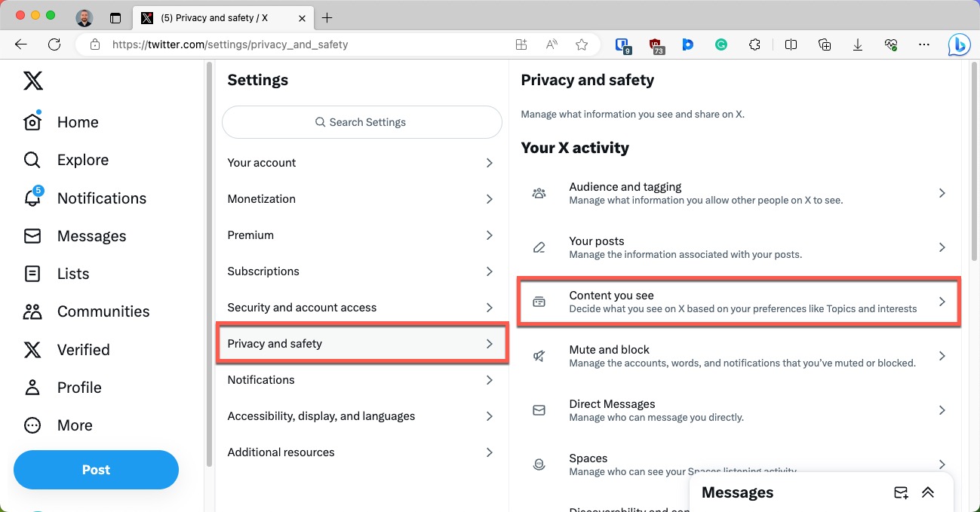Click the X logo in the sidebar
Screen dimensions: 980x512
32,80
